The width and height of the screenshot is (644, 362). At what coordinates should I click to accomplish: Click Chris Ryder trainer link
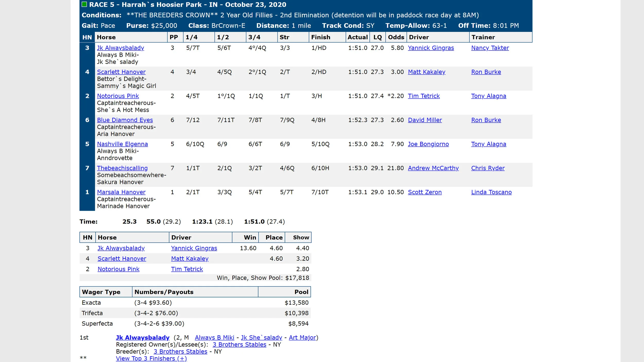(x=488, y=168)
